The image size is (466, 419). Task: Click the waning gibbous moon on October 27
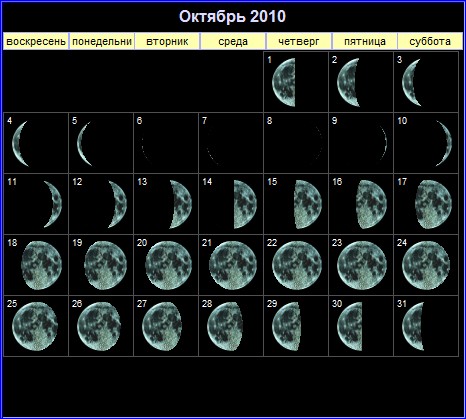pyautogui.click(x=162, y=326)
